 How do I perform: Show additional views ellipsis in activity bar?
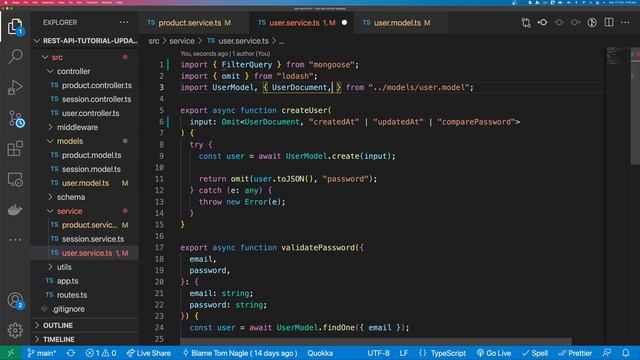[x=15, y=240]
